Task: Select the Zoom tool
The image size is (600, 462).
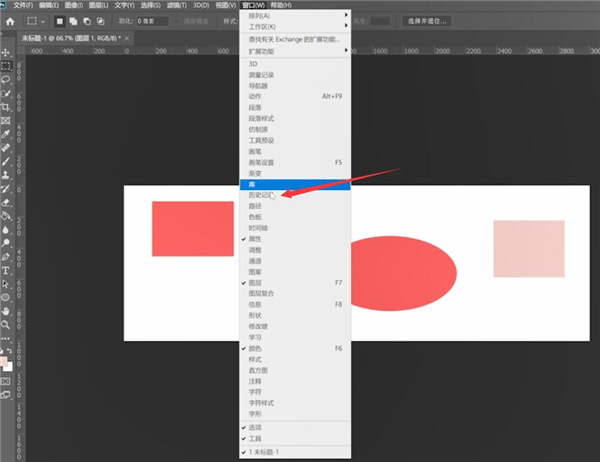Action: pyautogui.click(x=6, y=325)
